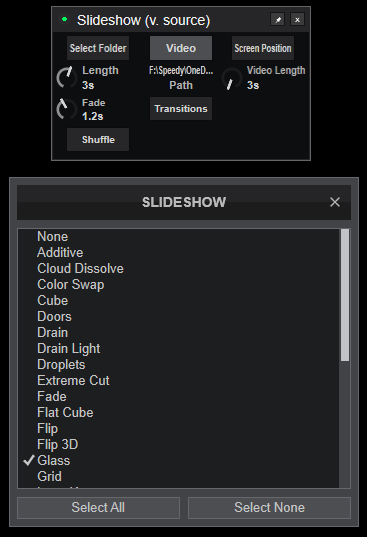Viewport: 367px width, 537px height.
Task: Click Select All transitions
Action: pyautogui.click(x=98, y=508)
